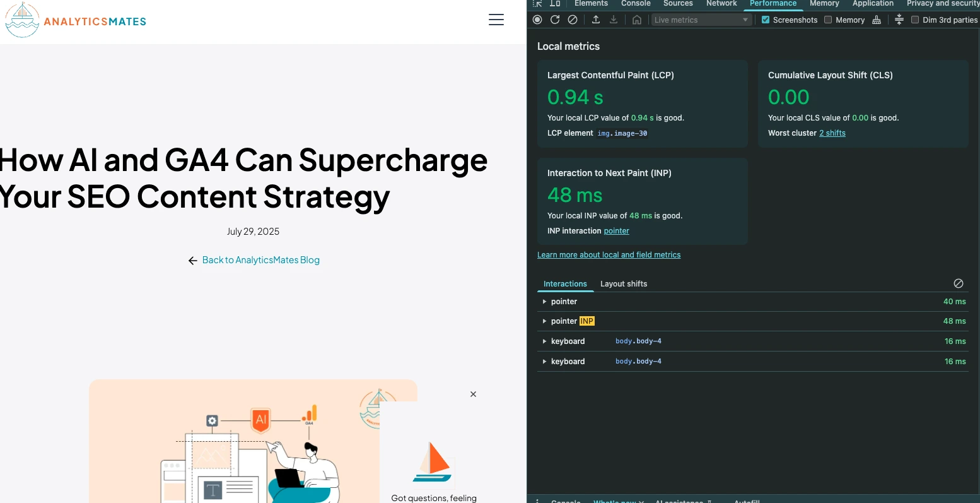The height and width of the screenshot is (503, 980).
Task: Enable the Dim 3rd parties checkbox
Action: pyautogui.click(x=915, y=20)
